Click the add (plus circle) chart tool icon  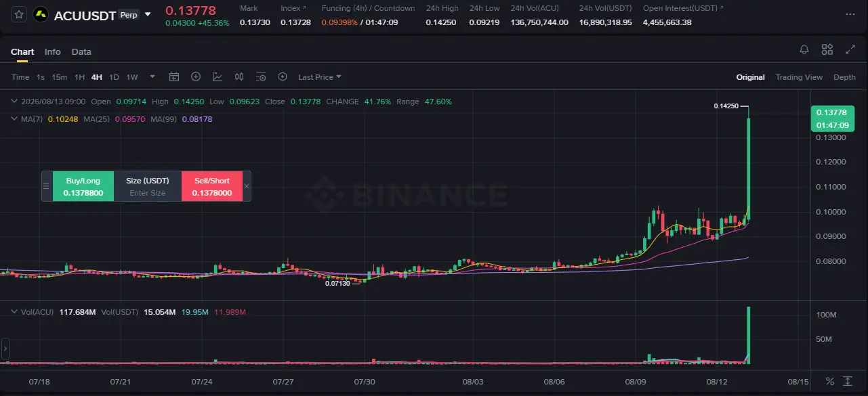(x=196, y=76)
